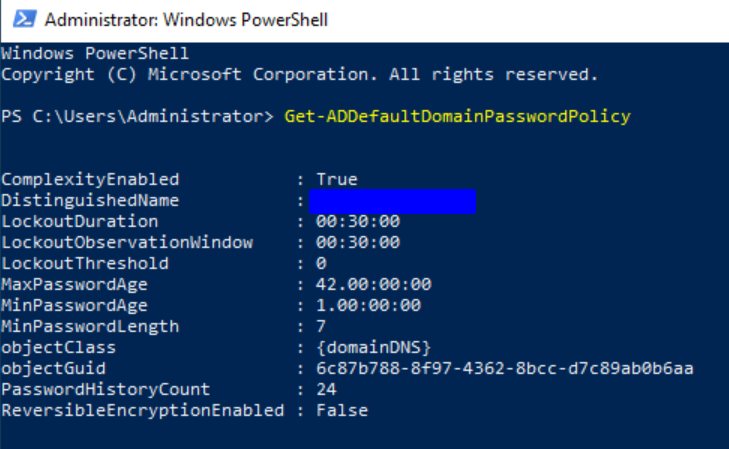Screen dimensions: 729x449
Task: Click the Get-ADDefaultDomainPasswordPolicy command text
Action: click(457, 116)
